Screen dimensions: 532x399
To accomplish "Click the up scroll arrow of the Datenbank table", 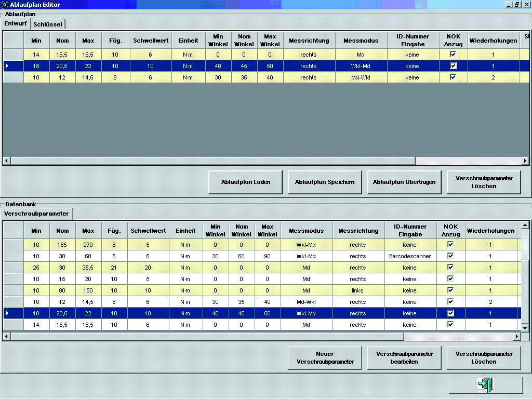I will click(525, 225).
